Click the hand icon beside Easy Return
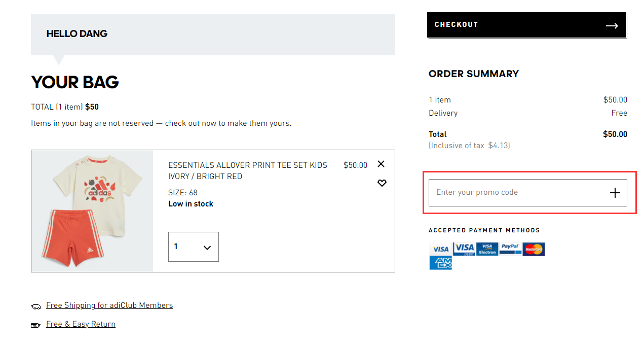 [x=35, y=325]
